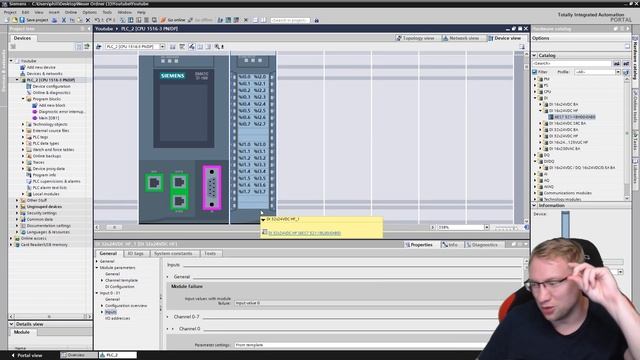Viewport: 640px width, 360px height.
Task: Click the catalog search up button
Action: (626, 64)
